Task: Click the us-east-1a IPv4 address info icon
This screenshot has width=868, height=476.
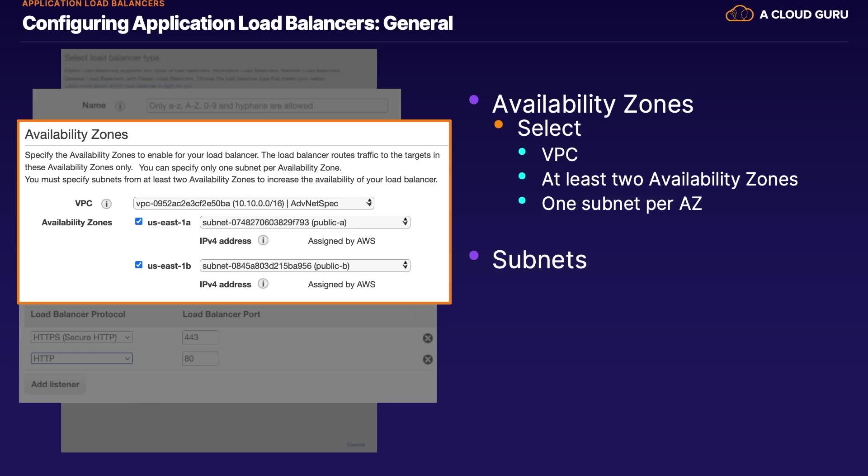Action: tap(263, 240)
